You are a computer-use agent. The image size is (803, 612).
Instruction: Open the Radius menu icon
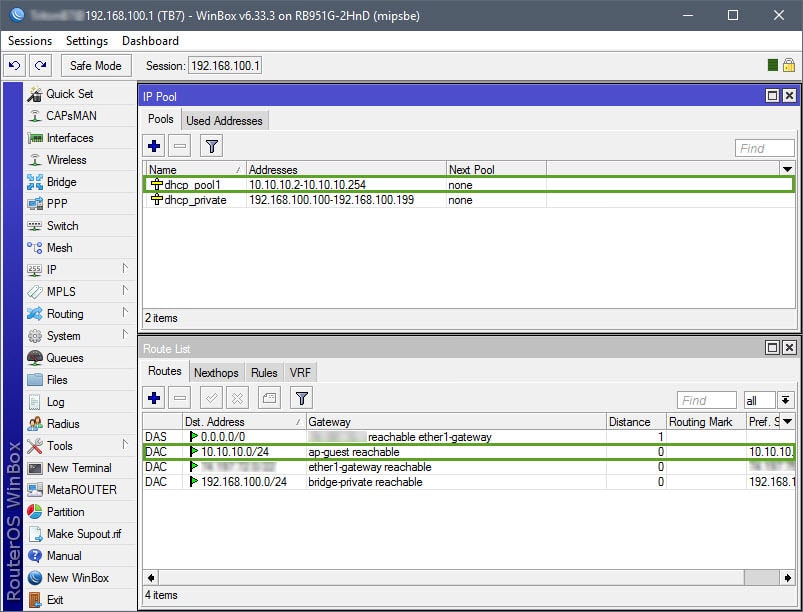(x=35, y=424)
